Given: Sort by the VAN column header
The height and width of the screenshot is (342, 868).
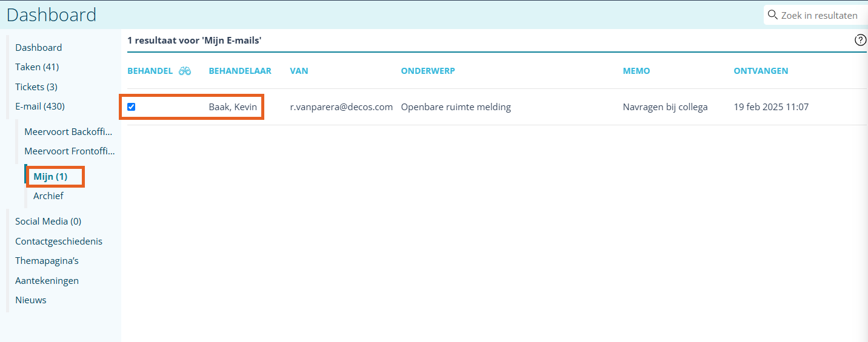Looking at the screenshot, I should (x=299, y=71).
